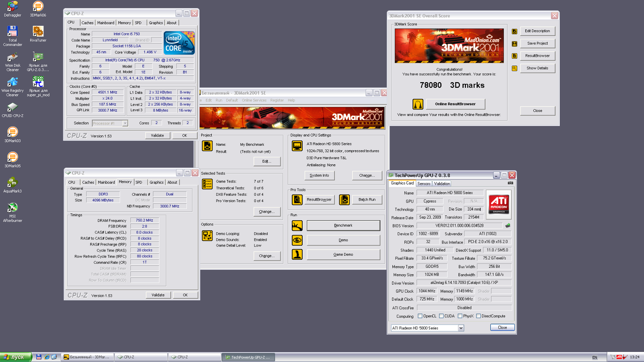644x362 pixels.
Task: Click the Demo eye icon
Action: (x=297, y=240)
